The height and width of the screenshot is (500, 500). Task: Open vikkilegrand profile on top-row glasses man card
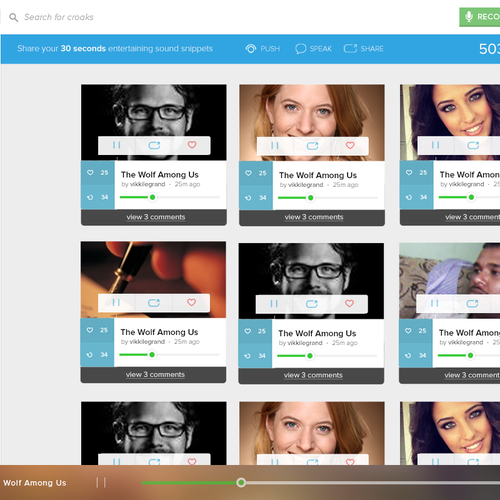click(x=148, y=184)
